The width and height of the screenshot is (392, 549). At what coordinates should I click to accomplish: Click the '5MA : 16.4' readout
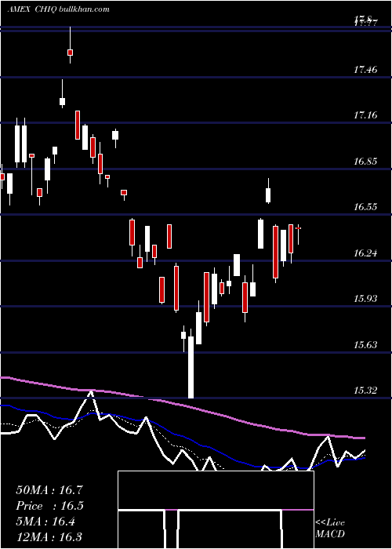click(45, 522)
